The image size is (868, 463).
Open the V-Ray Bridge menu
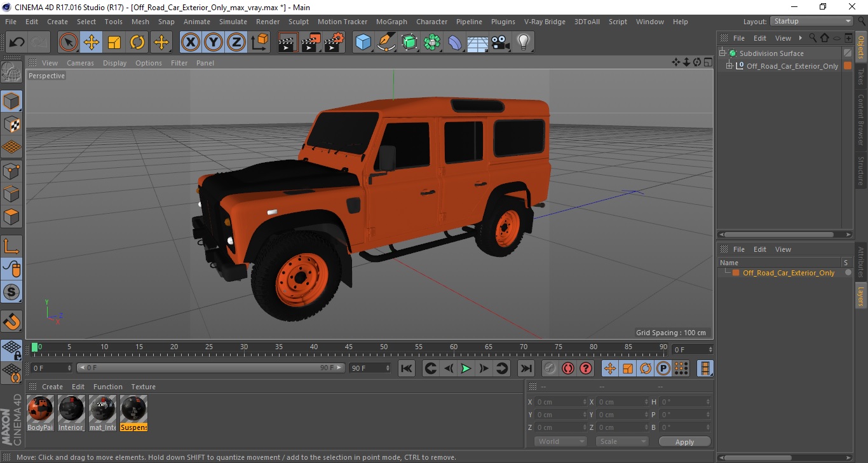(x=545, y=22)
